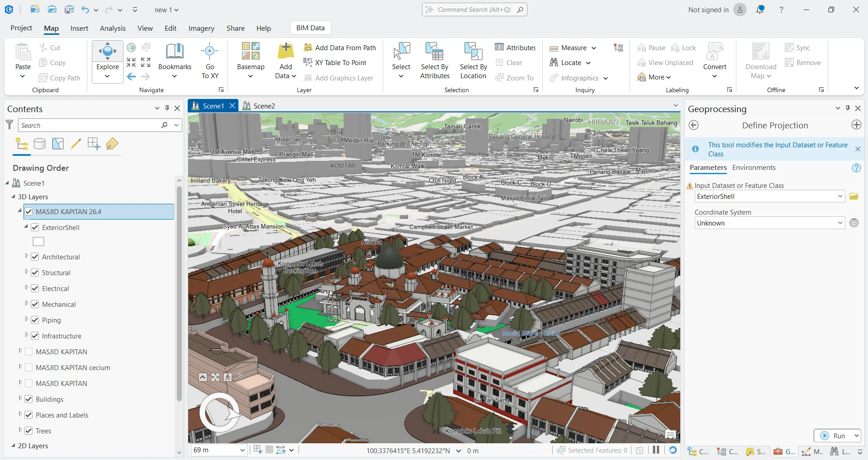The height and width of the screenshot is (460, 868).
Task: Go back in Geoprocessing pane
Action: coord(694,125)
